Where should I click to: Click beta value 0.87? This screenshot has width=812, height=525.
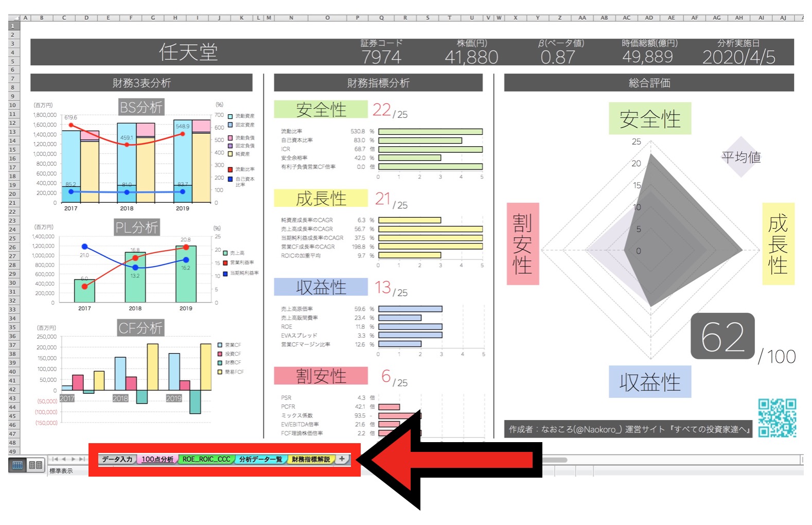tap(558, 57)
